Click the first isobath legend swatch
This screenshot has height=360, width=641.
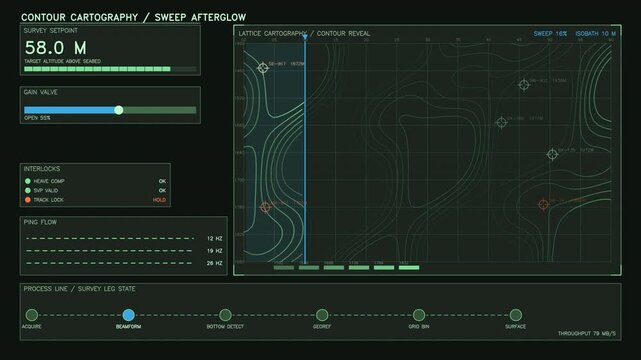[x=284, y=268]
